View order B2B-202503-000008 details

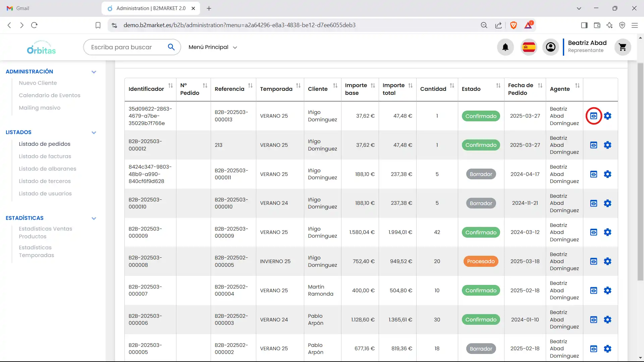coord(593,261)
